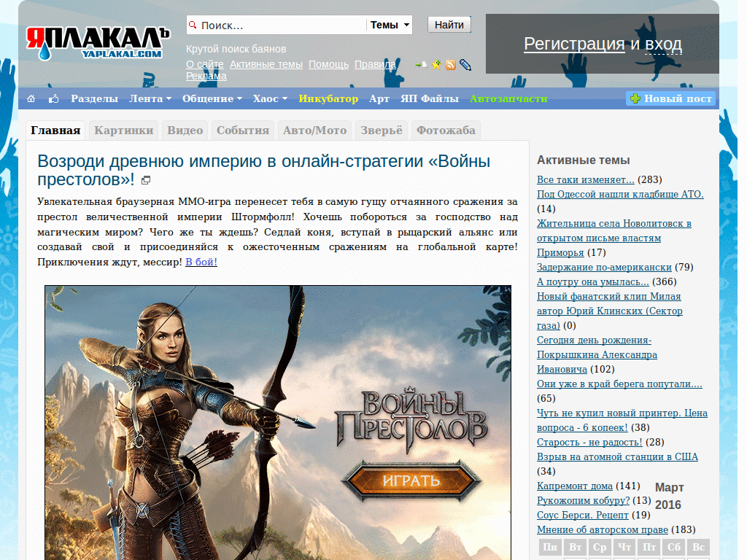The width and height of the screenshot is (747, 560).
Task: Click the magnifier icon in search box
Action: pyautogui.click(x=193, y=25)
